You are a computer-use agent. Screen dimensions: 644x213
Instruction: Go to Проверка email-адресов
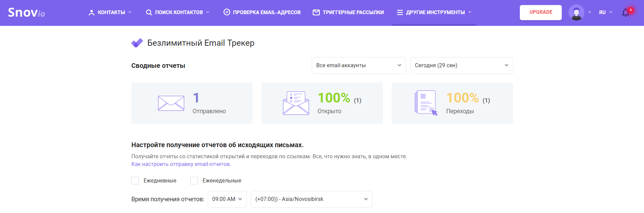pyautogui.click(x=262, y=12)
